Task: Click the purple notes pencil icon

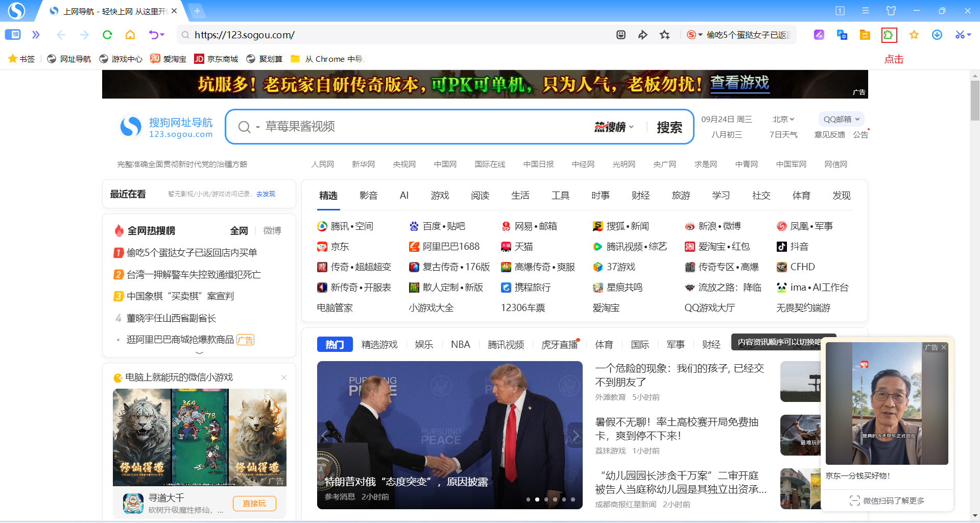Action: pyautogui.click(x=819, y=35)
